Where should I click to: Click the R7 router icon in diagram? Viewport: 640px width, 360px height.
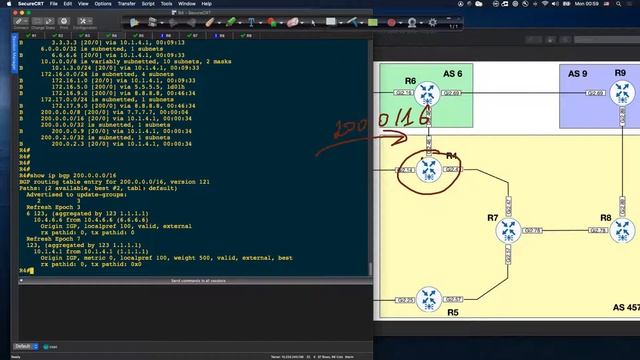point(508,230)
